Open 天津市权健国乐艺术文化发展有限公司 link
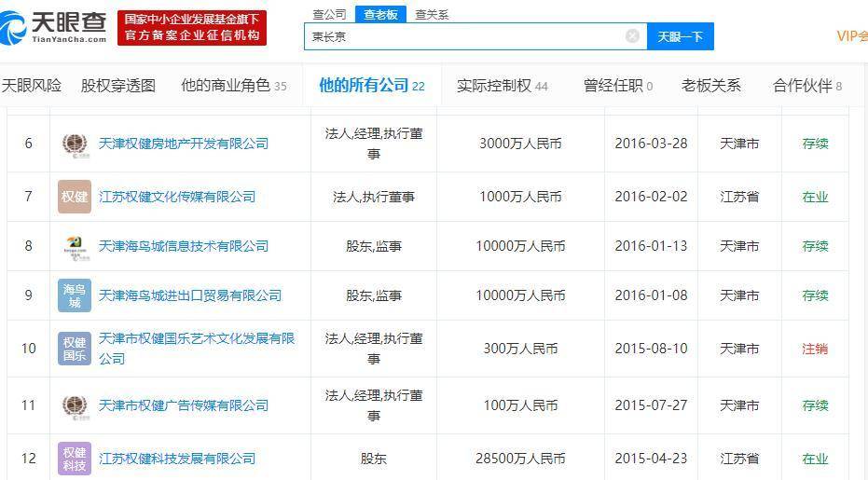Viewport: 868px width, 480px height. [x=197, y=349]
